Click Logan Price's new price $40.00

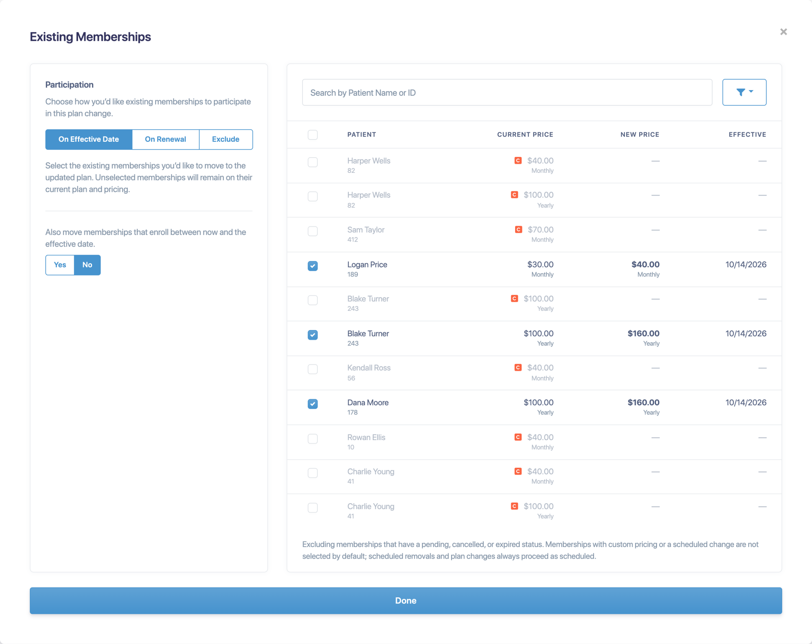645,264
